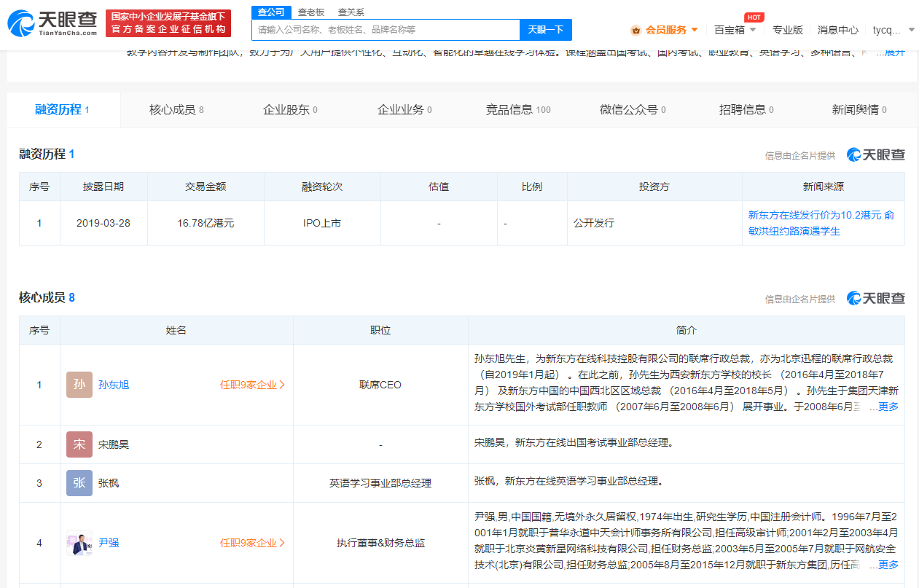Click the company name search input field

click(x=386, y=30)
